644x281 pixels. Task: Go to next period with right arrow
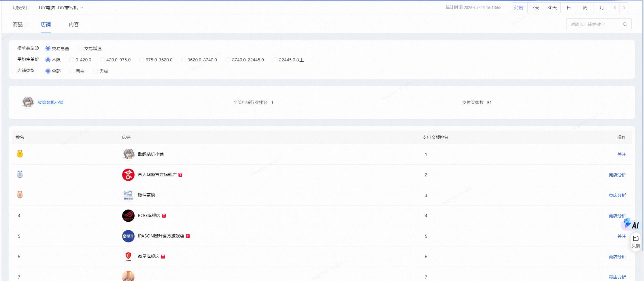[x=624, y=8]
